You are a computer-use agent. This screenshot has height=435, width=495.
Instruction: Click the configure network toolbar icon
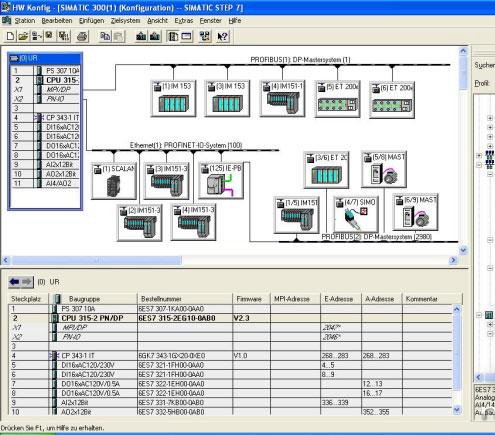coord(205,36)
